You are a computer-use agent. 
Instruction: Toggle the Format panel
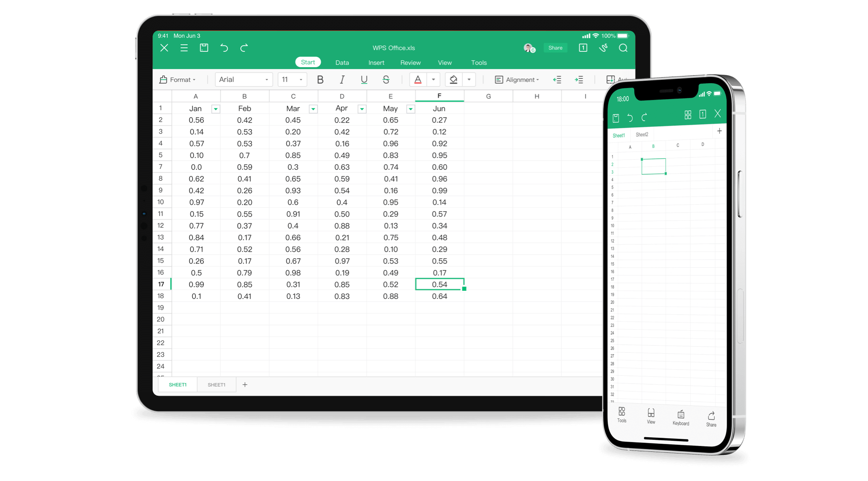click(x=177, y=79)
